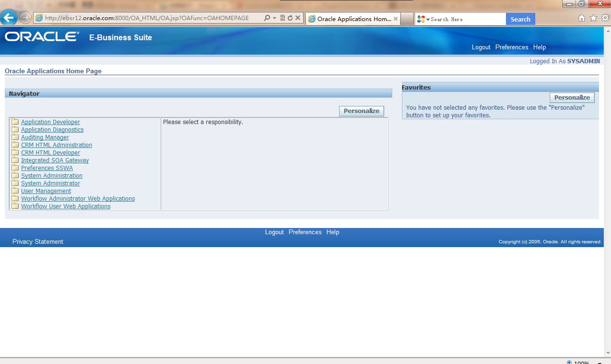Click the magnifier search icon in address bar
This screenshot has width=611, height=364.
[x=267, y=18]
